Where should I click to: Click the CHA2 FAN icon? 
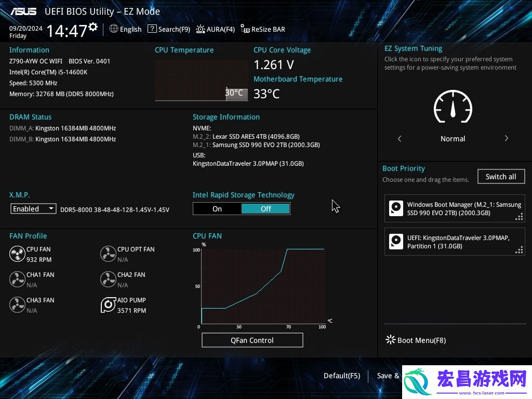click(108, 279)
